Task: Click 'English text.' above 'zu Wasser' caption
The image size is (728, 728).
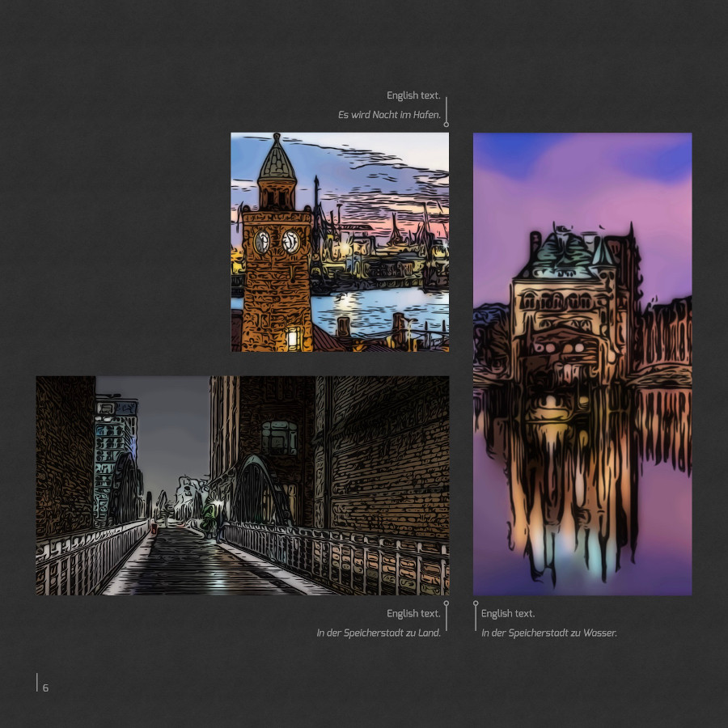Action: [x=508, y=614]
